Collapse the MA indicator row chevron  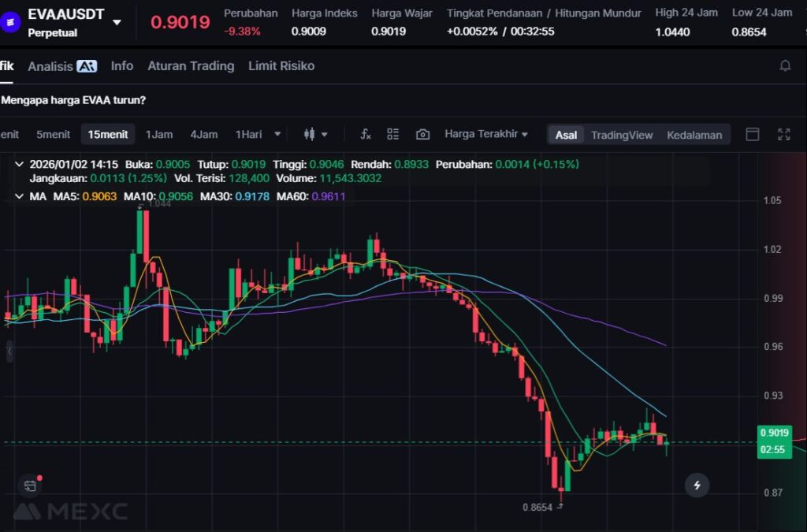pos(19,195)
